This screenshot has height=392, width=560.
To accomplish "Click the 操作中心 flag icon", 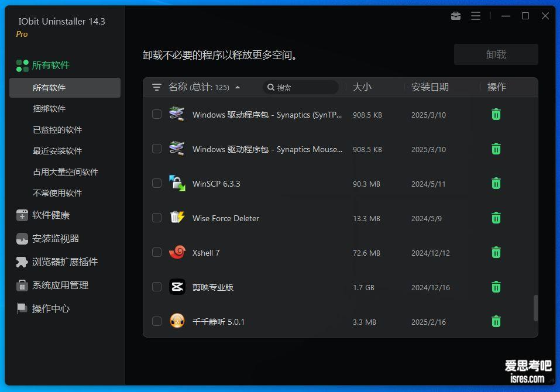I will pos(22,308).
